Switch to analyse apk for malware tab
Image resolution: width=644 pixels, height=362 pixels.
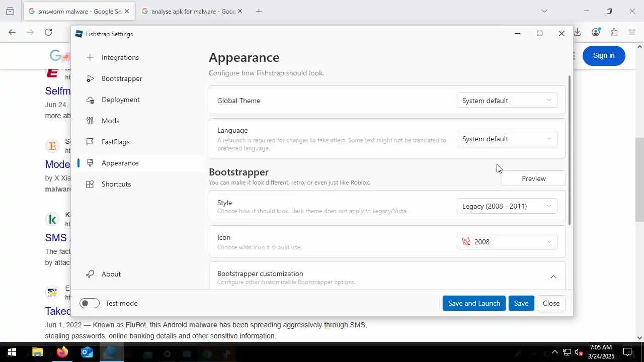tap(192, 11)
